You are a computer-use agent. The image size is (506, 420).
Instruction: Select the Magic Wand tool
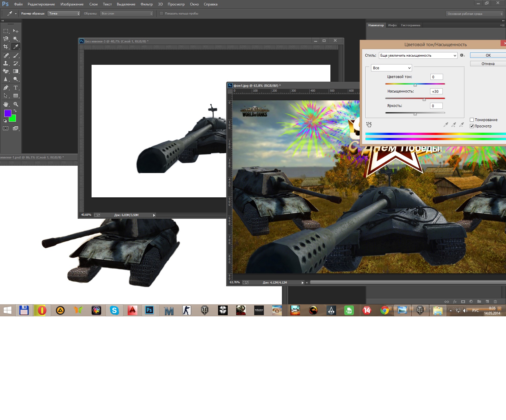click(x=16, y=39)
